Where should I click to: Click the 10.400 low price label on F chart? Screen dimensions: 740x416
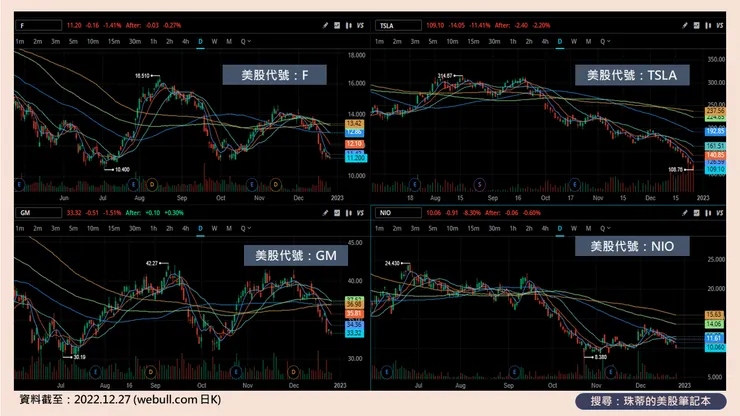tap(122, 169)
